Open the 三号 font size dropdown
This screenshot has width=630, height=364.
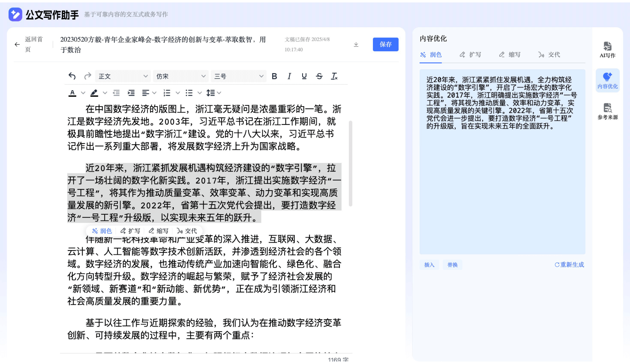tap(239, 76)
